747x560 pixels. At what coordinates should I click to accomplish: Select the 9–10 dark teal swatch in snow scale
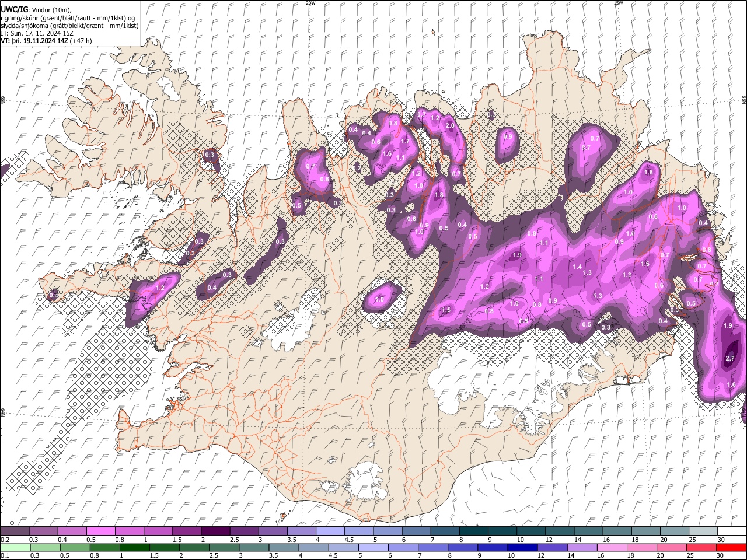[x=502, y=531]
